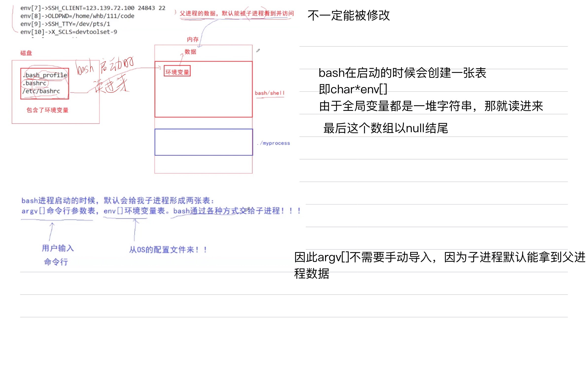Expand the env[10] X_SCLS line
Image resolution: width=588 pixels, height=367 pixels.
point(69,32)
